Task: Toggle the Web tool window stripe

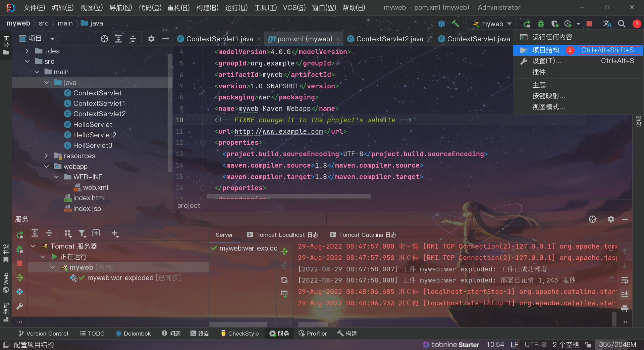Action: pyautogui.click(x=6, y=283)
